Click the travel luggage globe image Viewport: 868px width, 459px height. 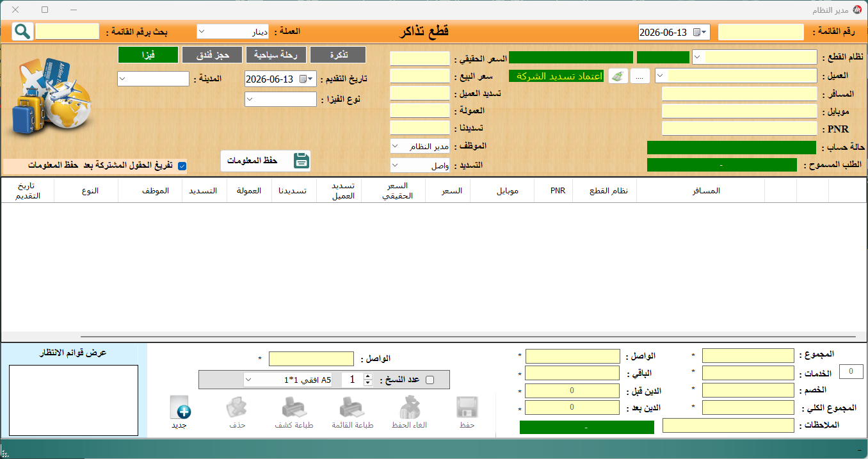click(x=51, y=97)
